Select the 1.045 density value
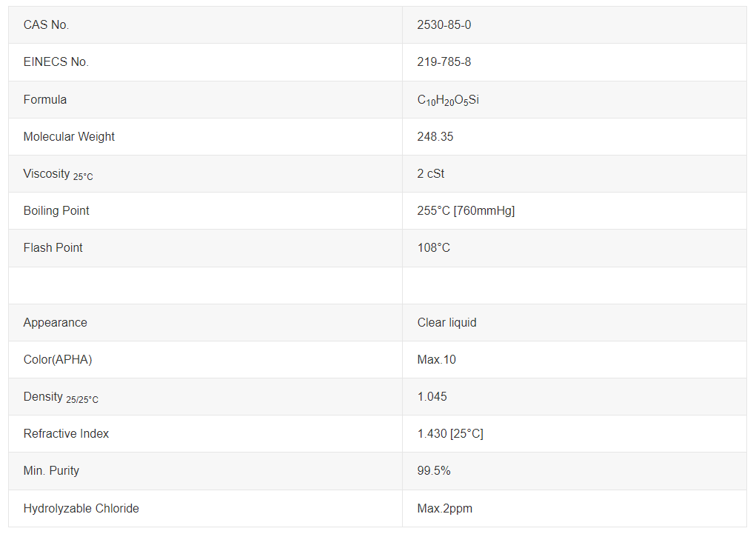The image size is (756, 534). (x=432, y=396)
